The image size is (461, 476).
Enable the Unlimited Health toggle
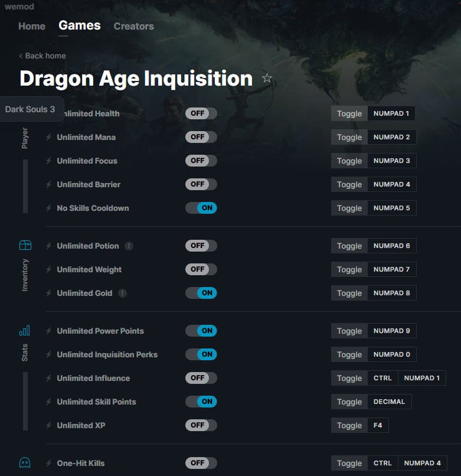(x=201, y=113)
